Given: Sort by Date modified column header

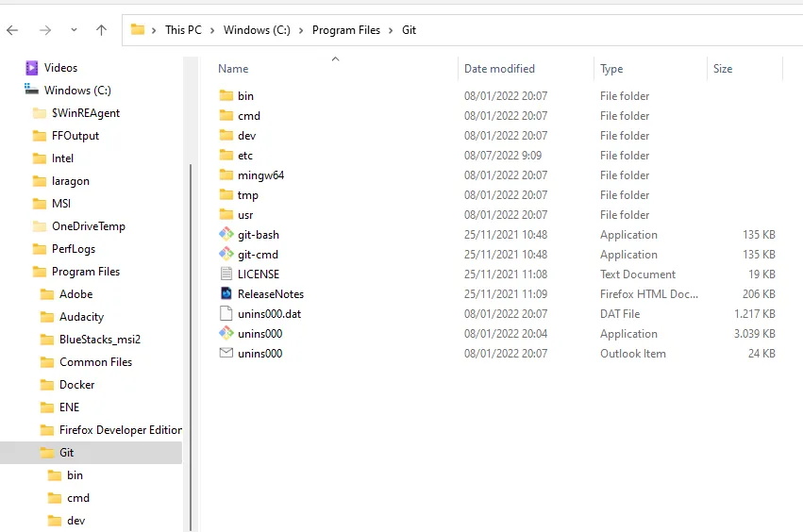Looking at the screenshot, I should click(x=499, y=69).
